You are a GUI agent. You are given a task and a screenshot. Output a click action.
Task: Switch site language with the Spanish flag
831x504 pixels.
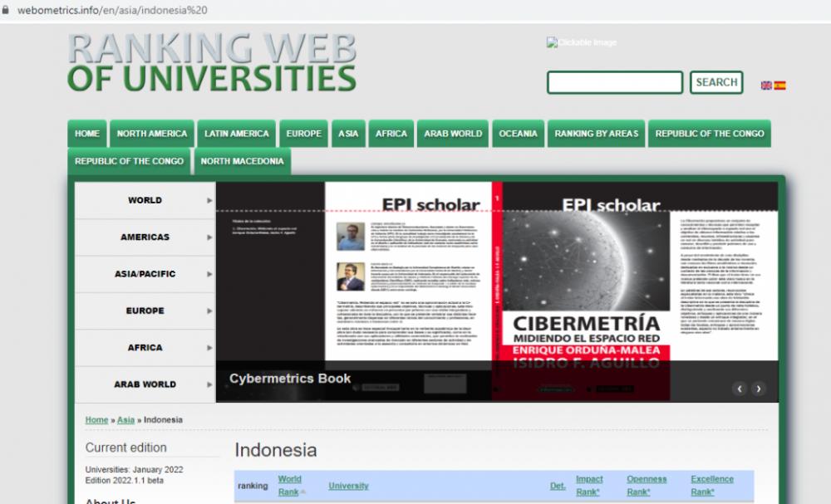(779, 86)
